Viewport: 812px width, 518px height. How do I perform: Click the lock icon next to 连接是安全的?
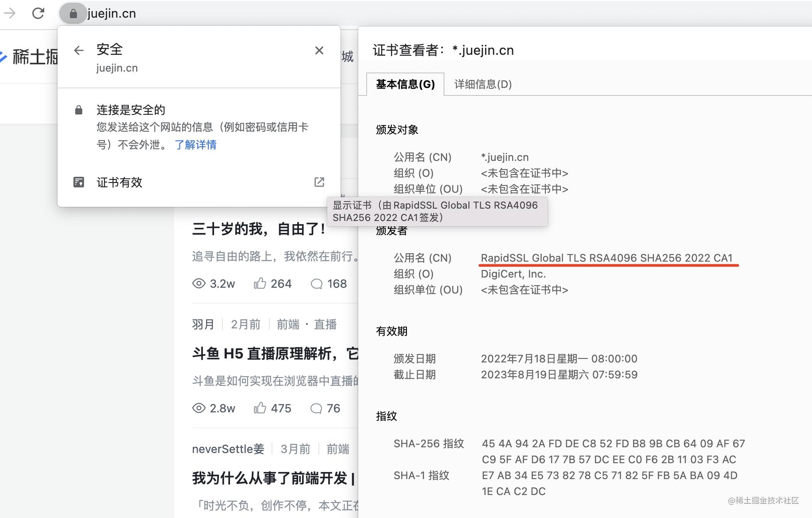coord(79,110)
